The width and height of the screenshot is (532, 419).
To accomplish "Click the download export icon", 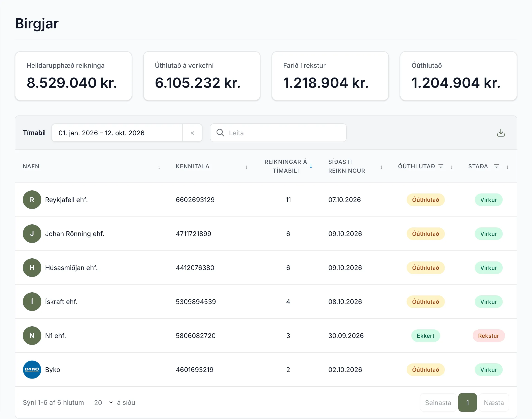I will point(501,133).
